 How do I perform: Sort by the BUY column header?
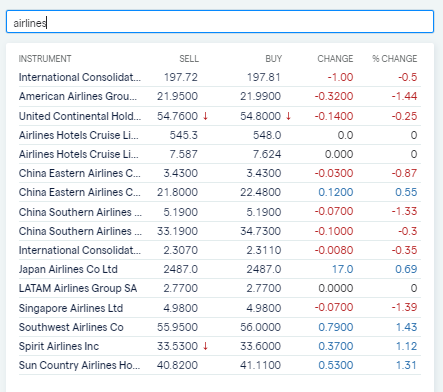[274, 59]
